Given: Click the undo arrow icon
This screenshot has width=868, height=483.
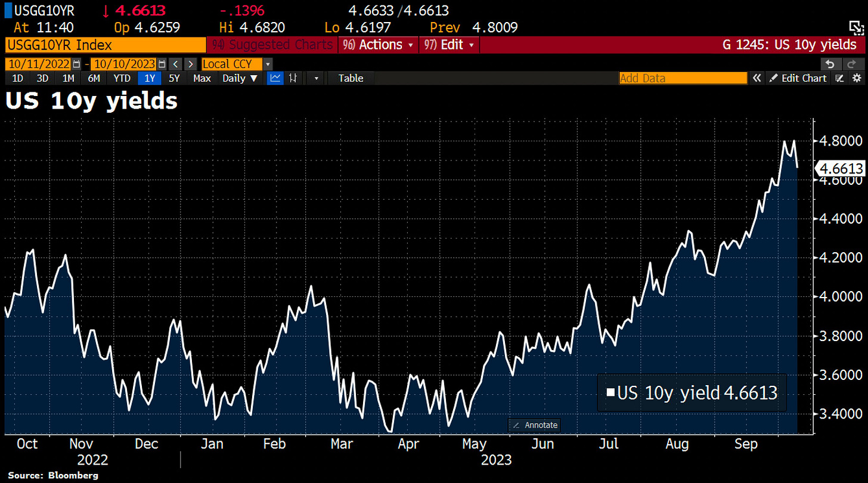Looking at the screenshot, I should point(829,64).
